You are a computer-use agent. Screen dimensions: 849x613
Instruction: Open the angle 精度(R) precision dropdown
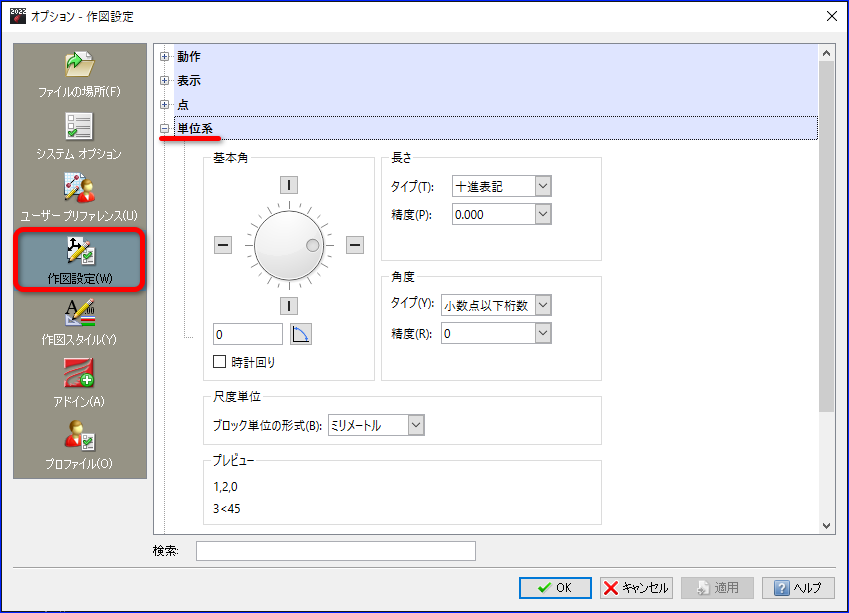(496, 334)
